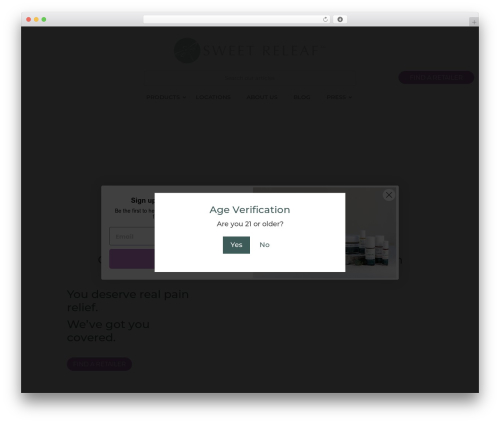Confirm age with the Yes button
This screenshot has width=500, height=423.
coord(236,245)
